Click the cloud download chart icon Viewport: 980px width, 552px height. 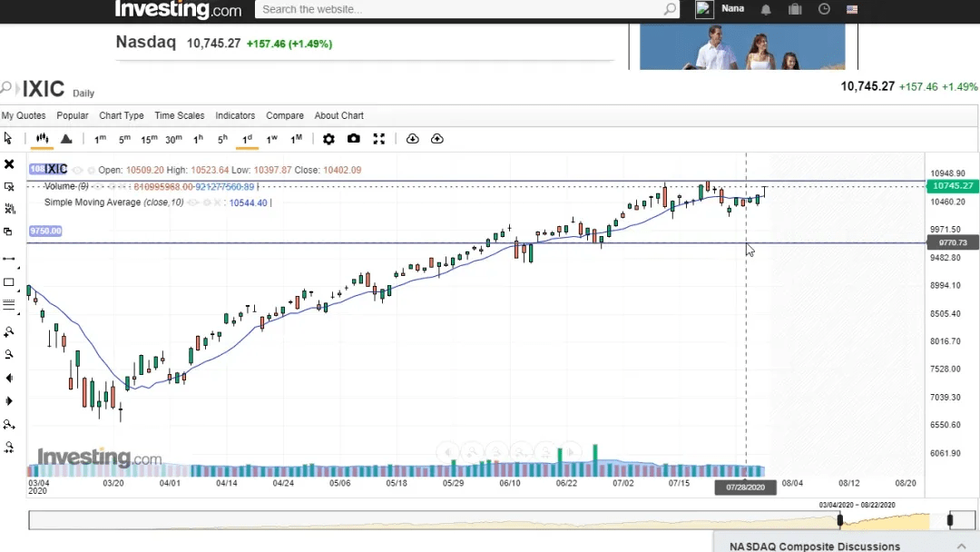click(x=412, y=139)
